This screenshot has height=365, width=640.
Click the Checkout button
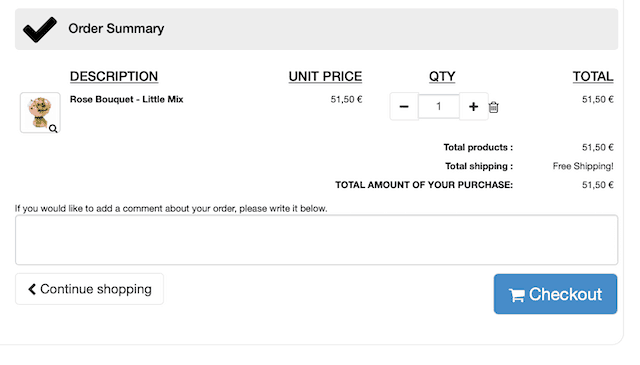(x=555, y=294)
